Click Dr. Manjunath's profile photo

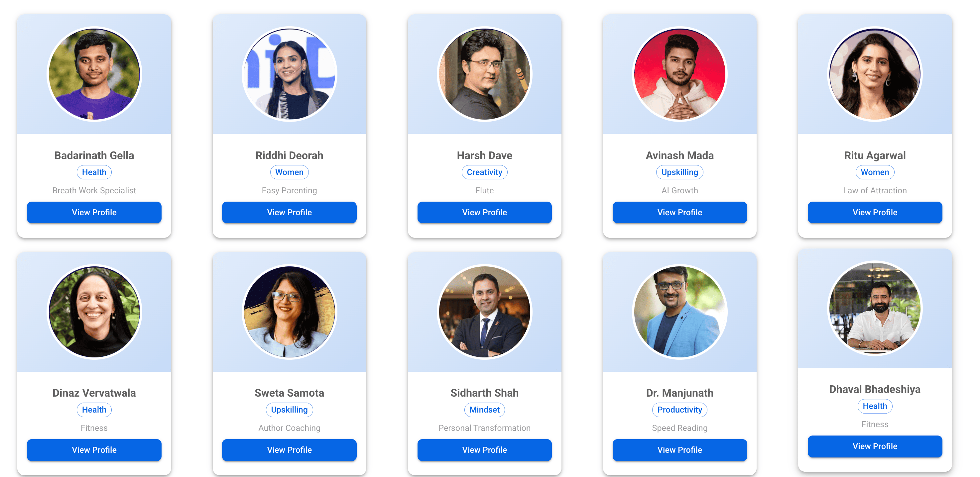point(679,312)
